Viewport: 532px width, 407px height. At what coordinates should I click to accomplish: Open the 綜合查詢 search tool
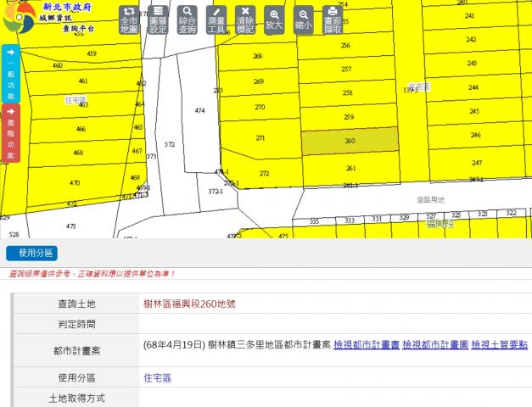pos(188,20)
